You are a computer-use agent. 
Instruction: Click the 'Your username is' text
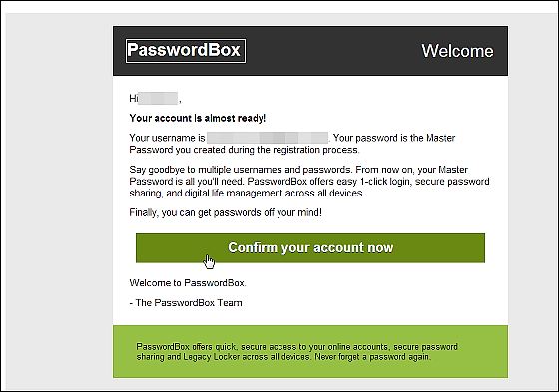pyautogui.click(x=167, y=138)
